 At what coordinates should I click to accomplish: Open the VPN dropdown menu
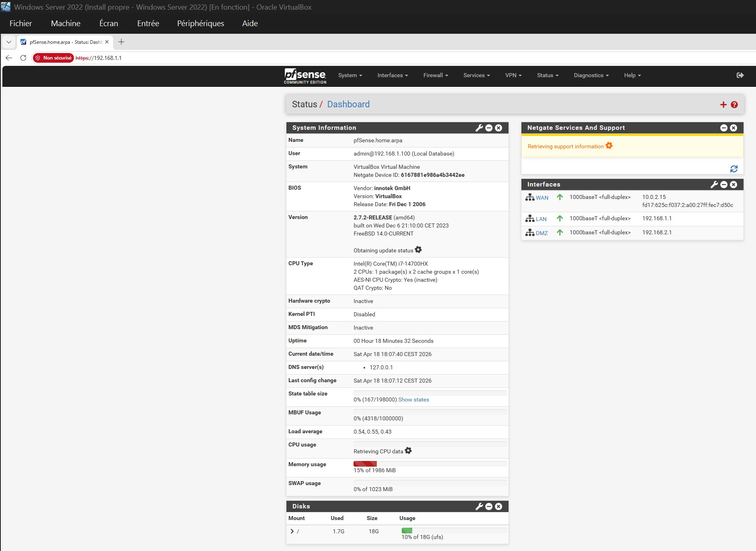(513, 75)
